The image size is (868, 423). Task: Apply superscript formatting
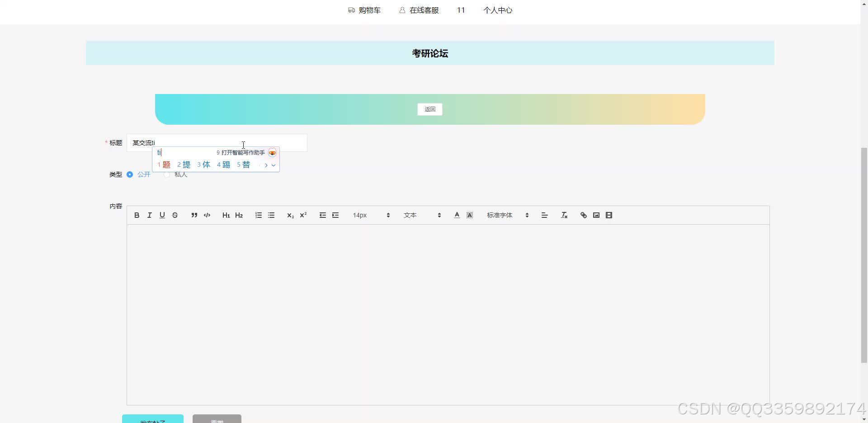pos(303,215)
